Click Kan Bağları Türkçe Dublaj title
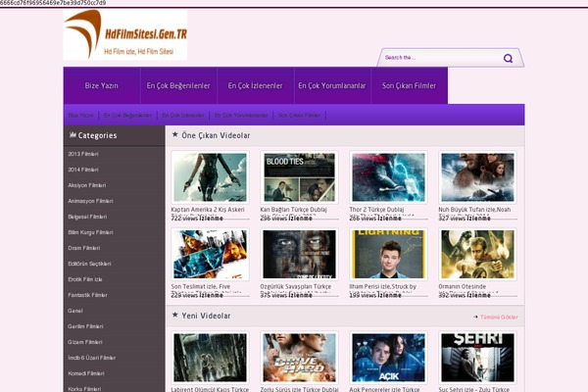This screenshot has height=392, width=588. pyautogui.click(x=294, y=210)
